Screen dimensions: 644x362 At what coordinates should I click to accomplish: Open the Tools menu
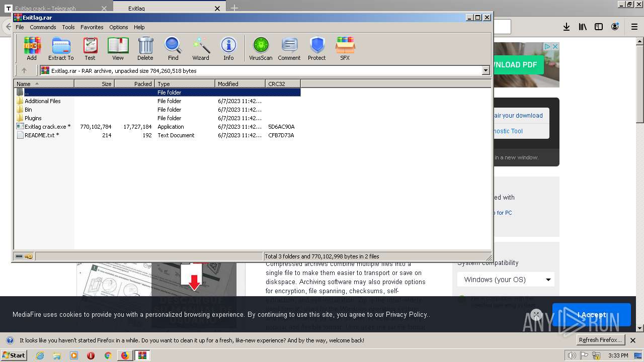point(68,27)
